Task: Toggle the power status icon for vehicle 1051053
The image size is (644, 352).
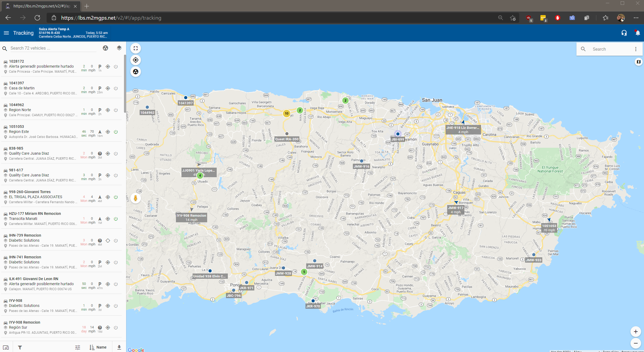Action: click(116, 132)
